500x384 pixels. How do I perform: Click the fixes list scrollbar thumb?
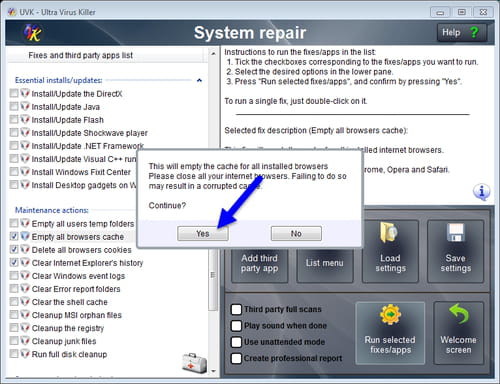(x=213, y=275)
